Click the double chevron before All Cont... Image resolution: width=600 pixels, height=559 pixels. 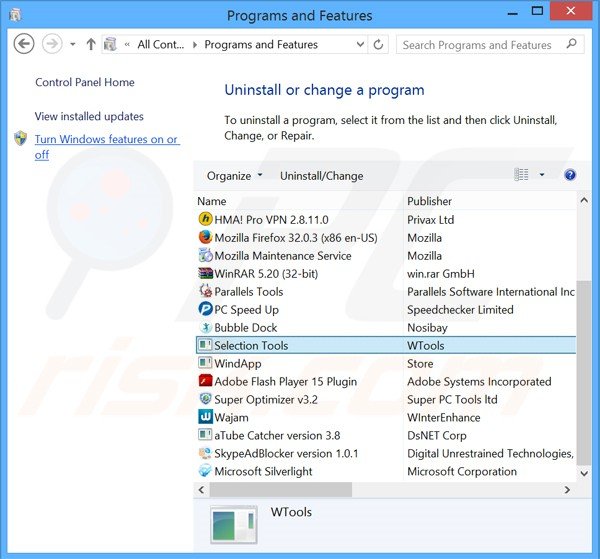[x=127, y=45]
